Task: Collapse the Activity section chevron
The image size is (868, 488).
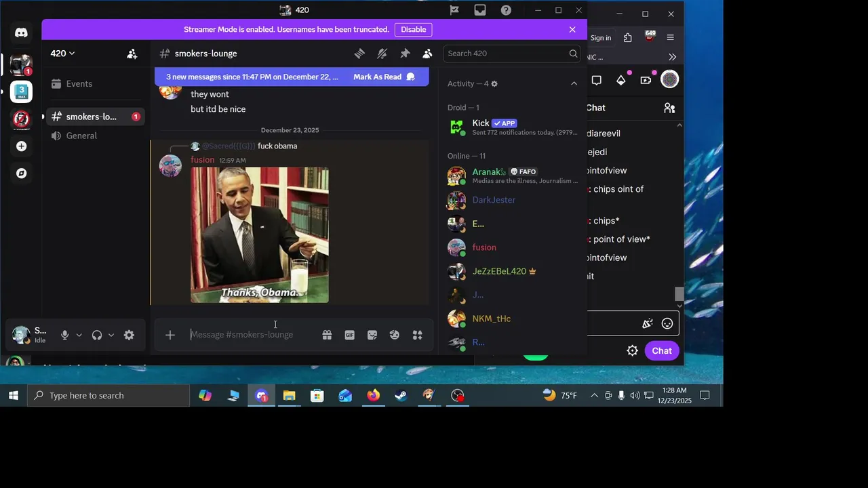Action: tap(574, 83)
